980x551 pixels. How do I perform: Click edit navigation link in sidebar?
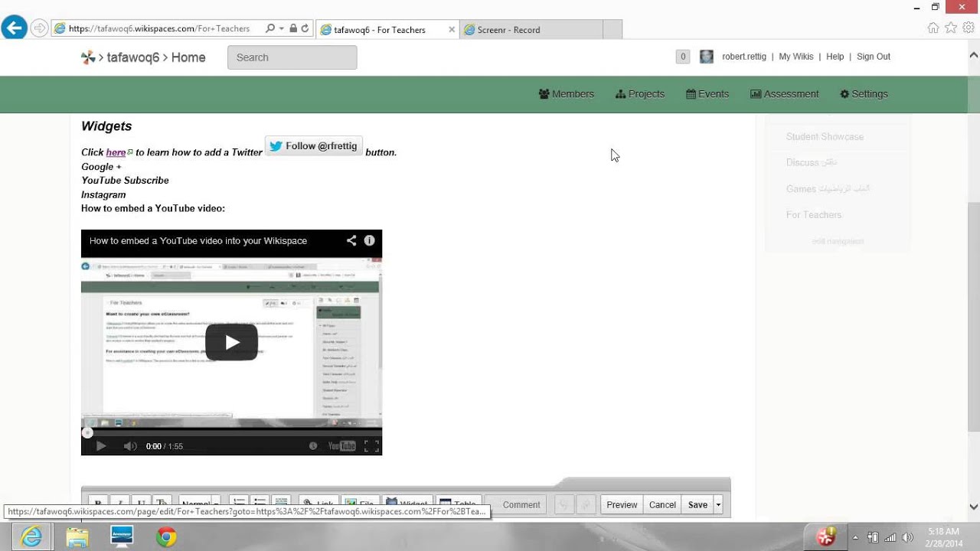[x=838, y=241]
